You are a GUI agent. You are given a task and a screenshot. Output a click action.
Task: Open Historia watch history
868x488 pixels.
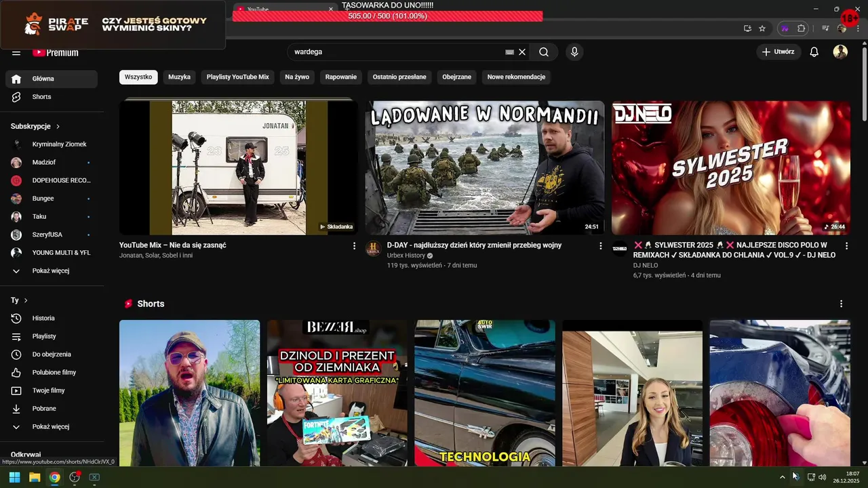point(52,319)
